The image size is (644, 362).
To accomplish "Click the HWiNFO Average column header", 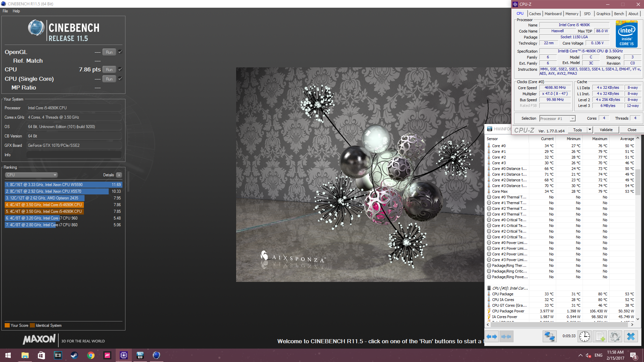I will (x=627, y=139).
